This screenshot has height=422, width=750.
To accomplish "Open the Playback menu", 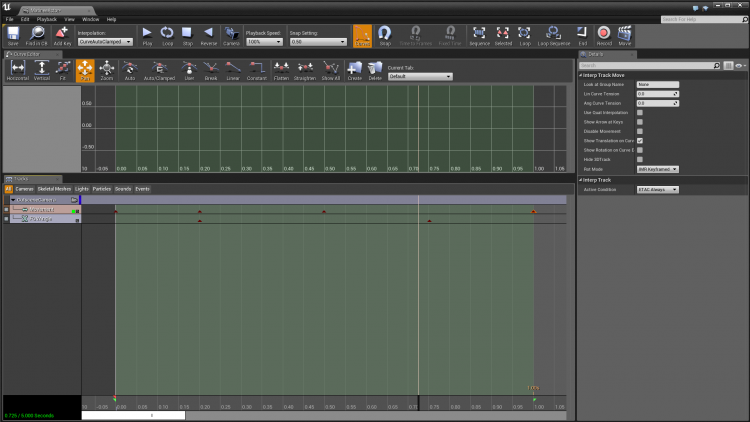I will point(46,19).
